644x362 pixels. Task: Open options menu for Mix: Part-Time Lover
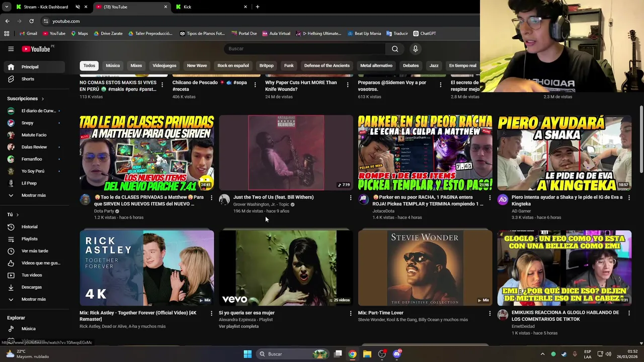click(x=490, y=313)
